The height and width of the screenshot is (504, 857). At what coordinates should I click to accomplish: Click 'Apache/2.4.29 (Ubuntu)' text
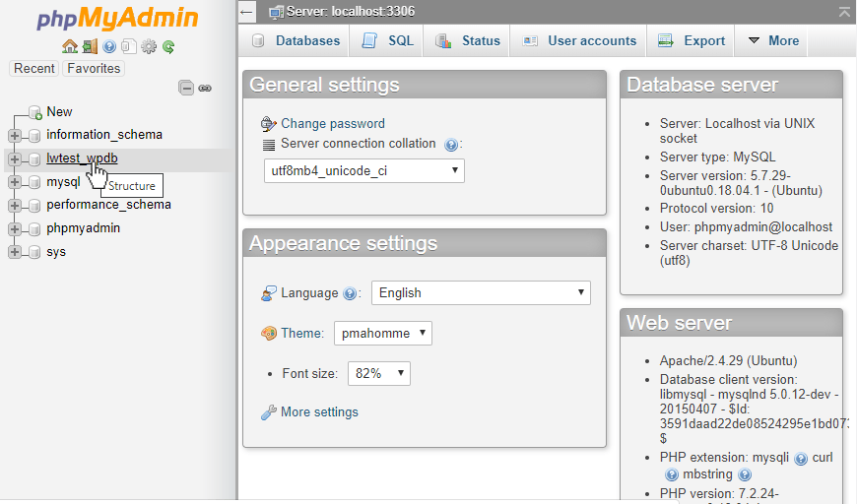pos(729,361)
